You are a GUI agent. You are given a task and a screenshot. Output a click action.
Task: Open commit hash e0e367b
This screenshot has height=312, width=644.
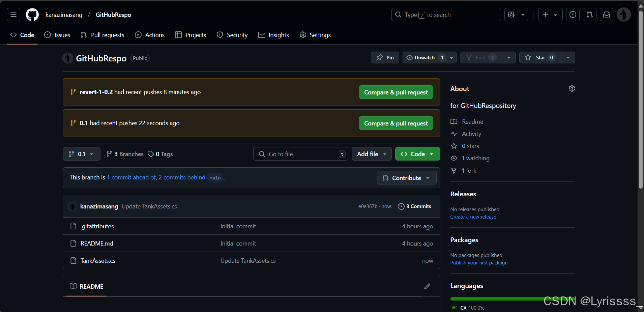(368, 206)
